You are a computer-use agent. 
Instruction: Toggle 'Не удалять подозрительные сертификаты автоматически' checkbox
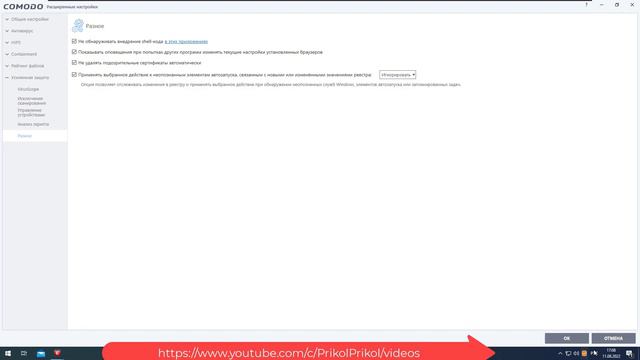[x=74, y=62]
